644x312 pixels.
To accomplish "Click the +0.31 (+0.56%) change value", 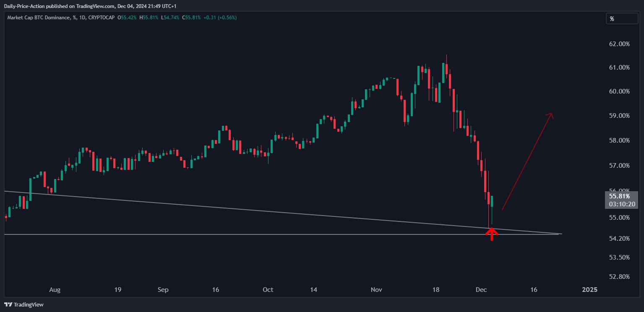I will coord(220,18).
